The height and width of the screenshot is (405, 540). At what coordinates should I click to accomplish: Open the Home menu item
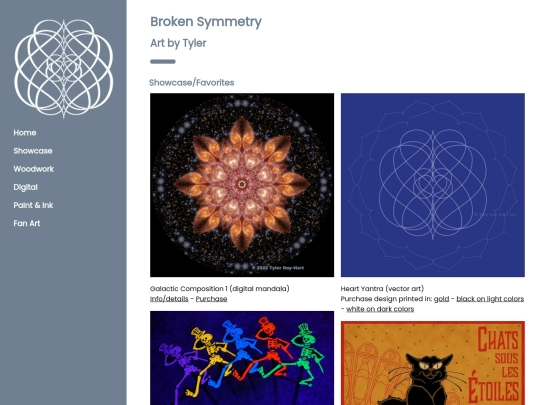coord(25,133)
